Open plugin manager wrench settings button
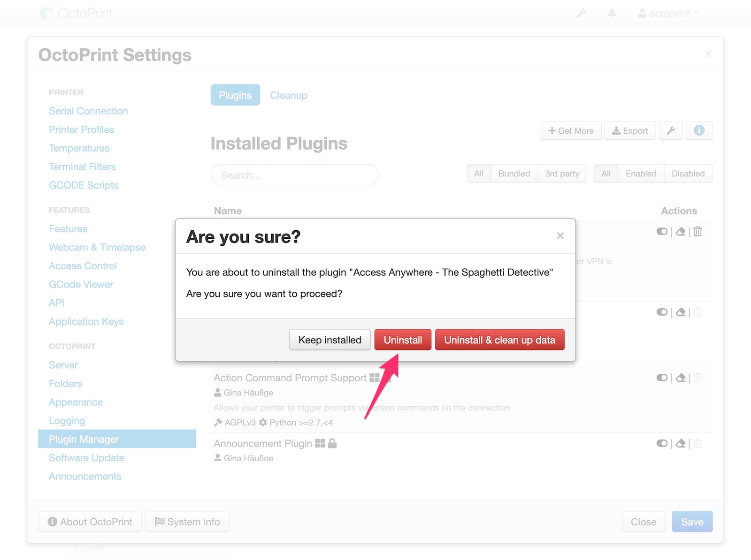This screenshot has height=560, width=751. tap(671, 131)
